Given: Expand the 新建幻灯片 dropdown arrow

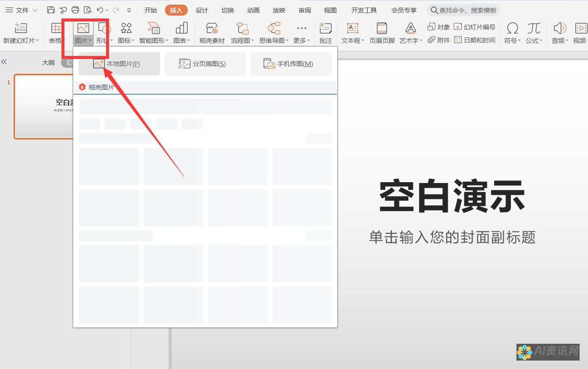Looking at the screenshot, I should (x=37, y=41).
